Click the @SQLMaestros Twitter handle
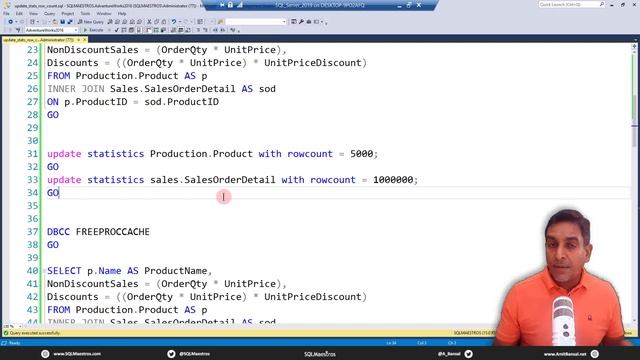The image size is (640, 360). [x=194, y=354]
